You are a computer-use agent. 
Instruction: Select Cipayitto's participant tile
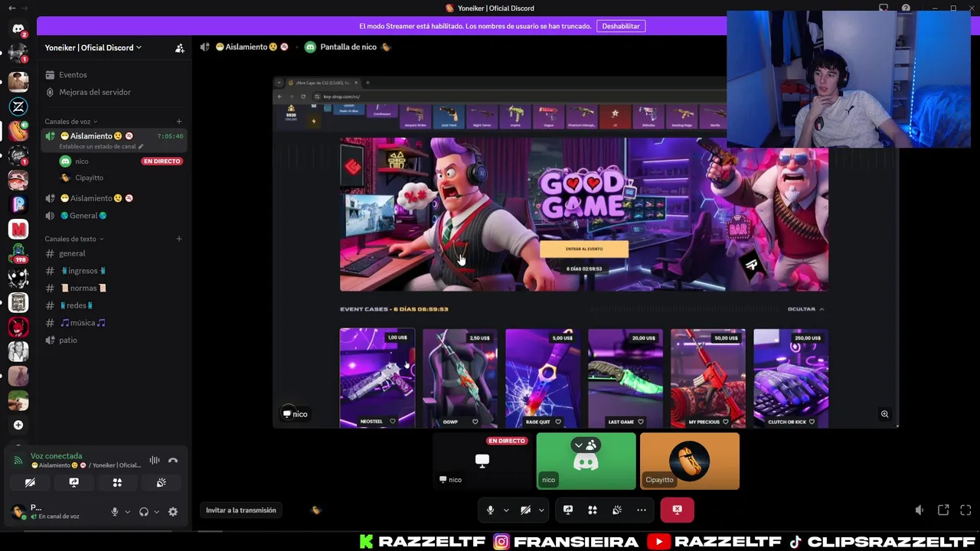click(690, 461)
